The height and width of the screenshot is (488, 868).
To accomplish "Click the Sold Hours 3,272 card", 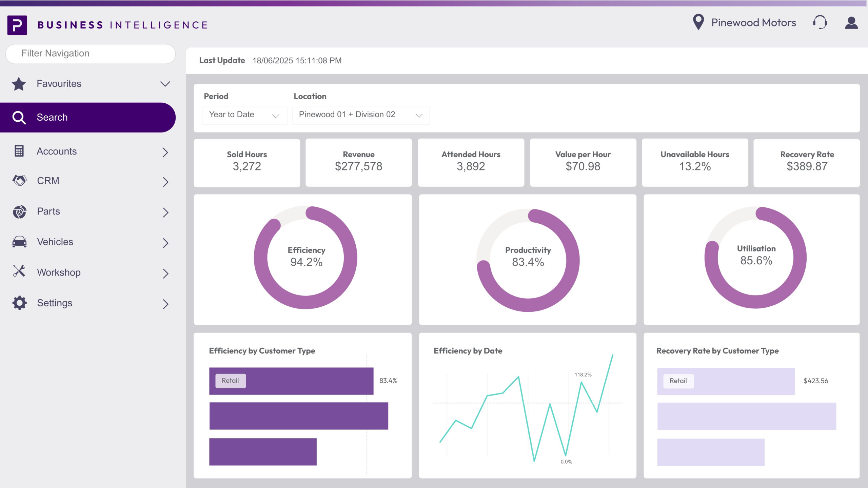I will (246, 162).
